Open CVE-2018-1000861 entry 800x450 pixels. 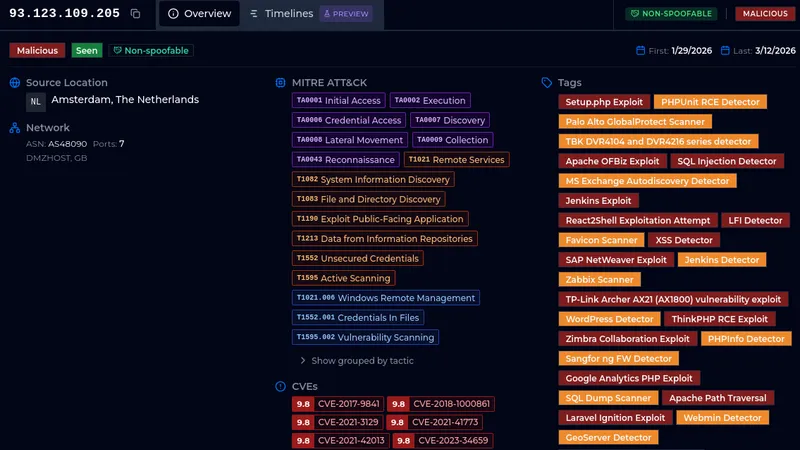[x=441, y=404]
